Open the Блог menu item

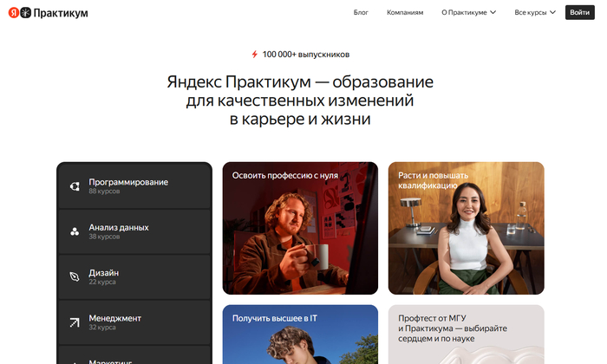coord(361,13)
